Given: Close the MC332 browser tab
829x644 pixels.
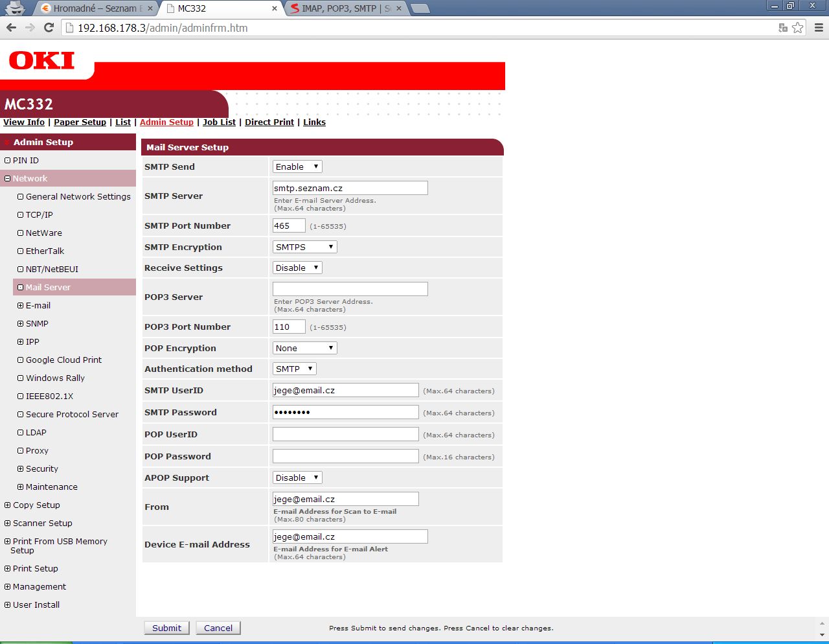Looking at the screenshot, I should 275,8.
